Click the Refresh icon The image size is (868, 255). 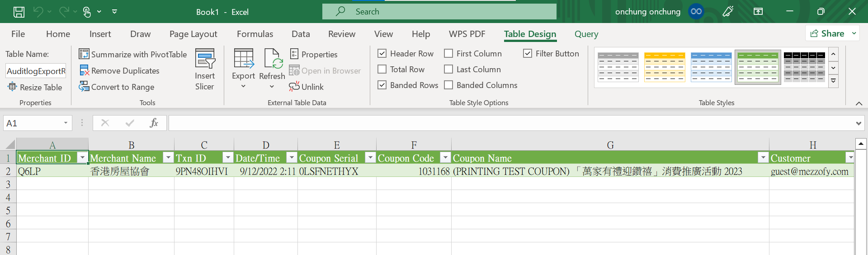click(273, 59)
